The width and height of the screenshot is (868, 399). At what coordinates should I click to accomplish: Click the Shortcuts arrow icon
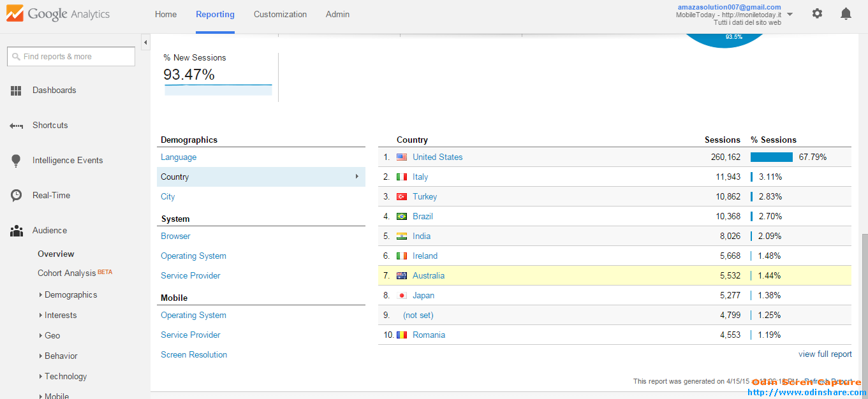click(x=17, y=126)
